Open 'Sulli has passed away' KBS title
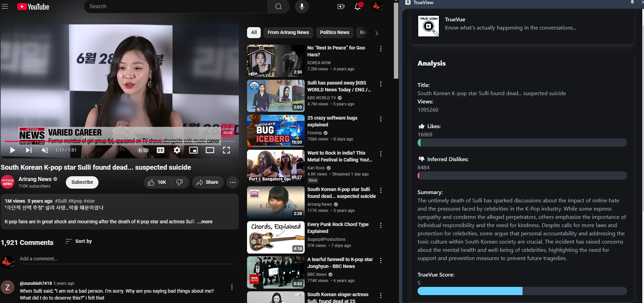Screen dimensions: 644x303 click(339, 86)
